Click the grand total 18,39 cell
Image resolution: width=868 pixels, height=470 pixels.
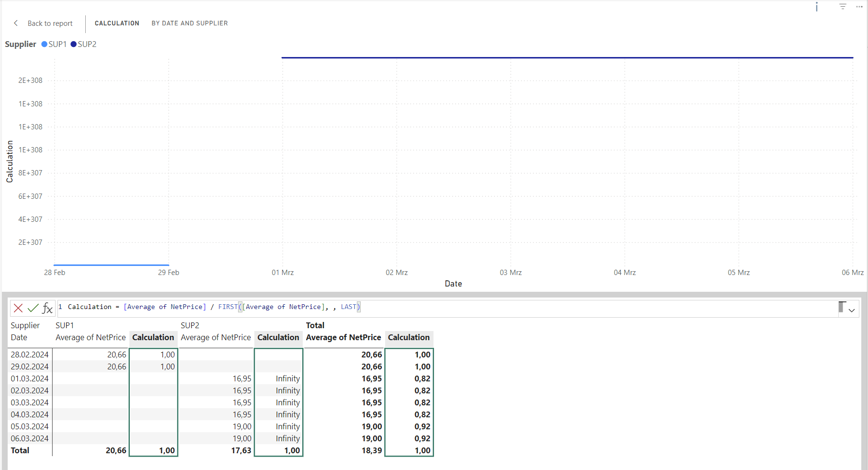(x=372, y=451)
